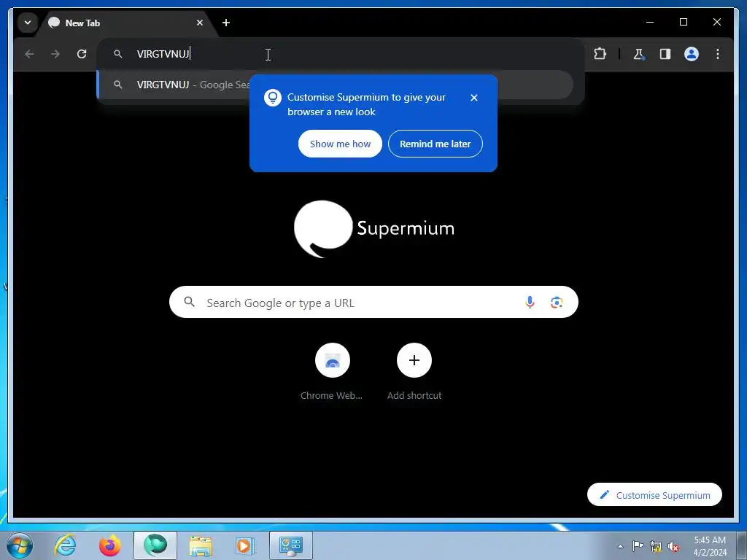Click the lightbulb icon in the tip

click(x=273, y=98)
